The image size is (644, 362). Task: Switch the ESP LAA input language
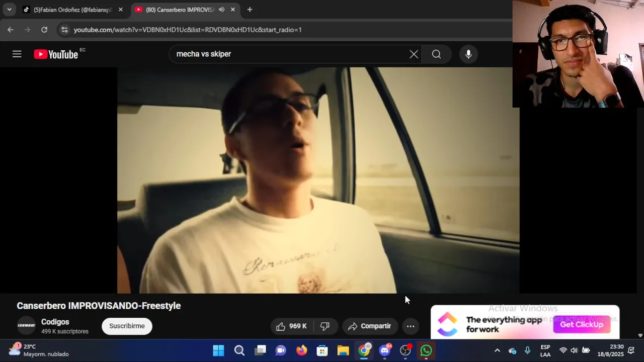point(545,350)
